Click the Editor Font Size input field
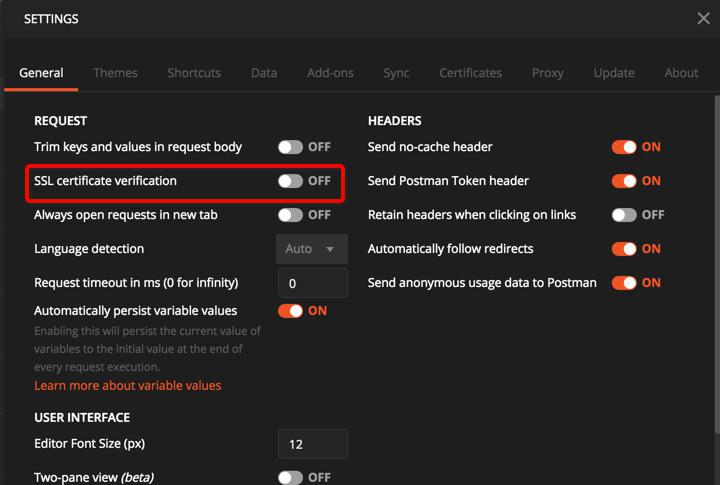Image resolution: width=720 pixels, height=485 pixels. pyautogui.click(x=312, y=444)
